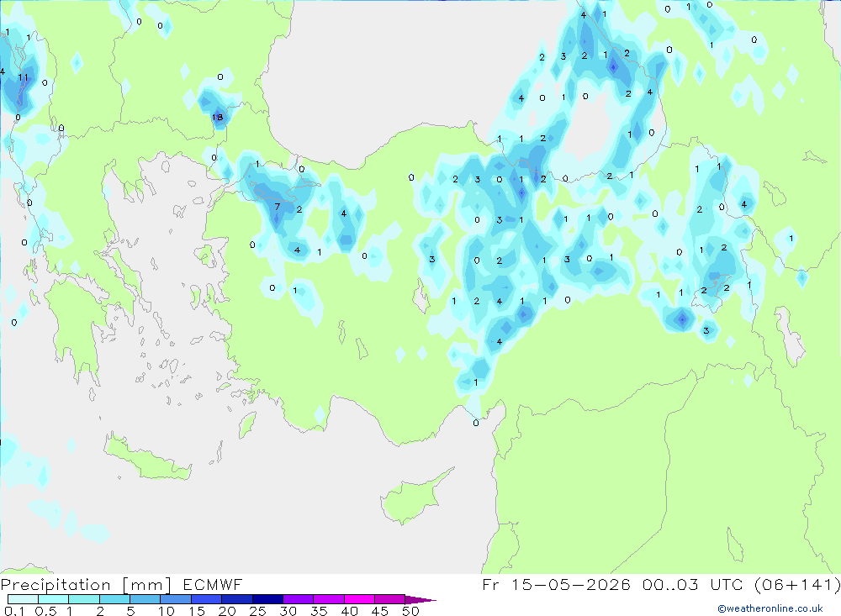Click the 0.1–0.5 mm legend color box
This screenshot has width=841, height=616.
click(23, 599)
